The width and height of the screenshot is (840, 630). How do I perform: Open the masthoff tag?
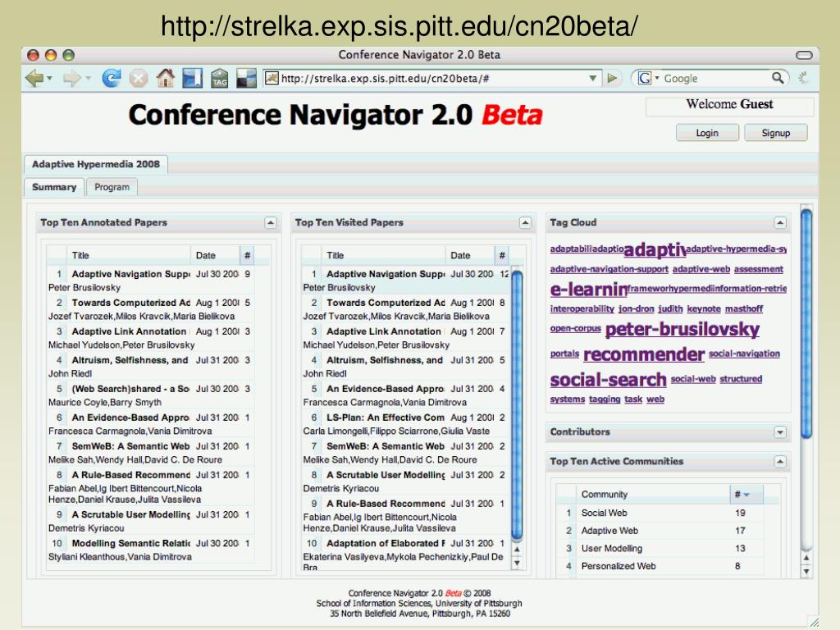[744, 308]
